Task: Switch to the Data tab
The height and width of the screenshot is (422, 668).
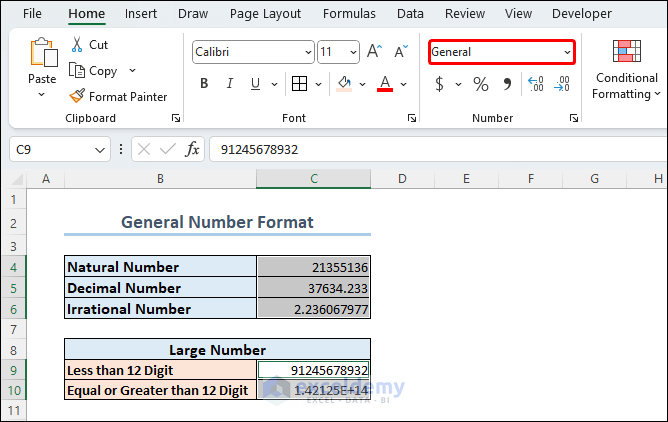Action: pyautogui.click(x=410, y=14)
